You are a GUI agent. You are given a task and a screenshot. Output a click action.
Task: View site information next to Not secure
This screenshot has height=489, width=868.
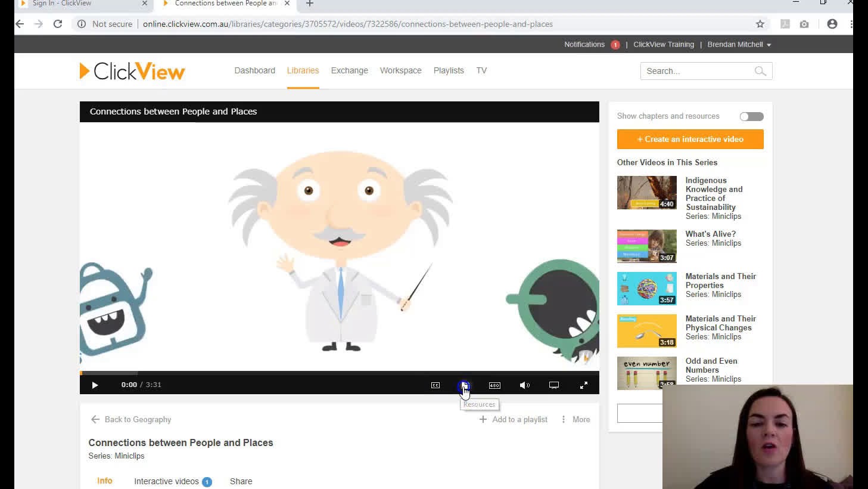(82, 24)
